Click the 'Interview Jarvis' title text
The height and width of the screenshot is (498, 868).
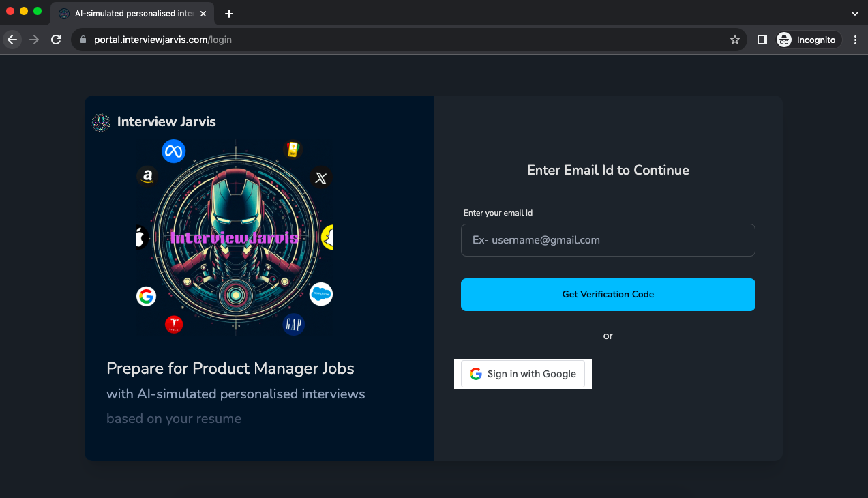tap(166, 122)
